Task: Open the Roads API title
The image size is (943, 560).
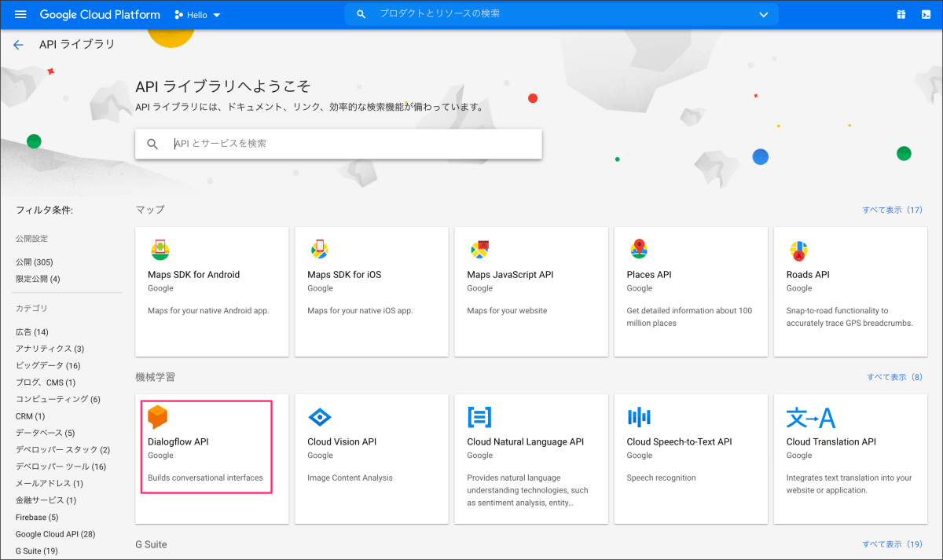Action: click(808, 275)
